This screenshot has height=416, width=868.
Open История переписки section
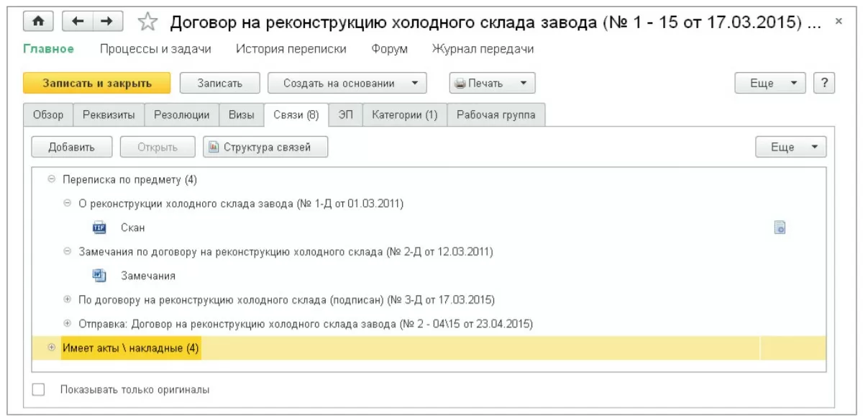point(291,49)
